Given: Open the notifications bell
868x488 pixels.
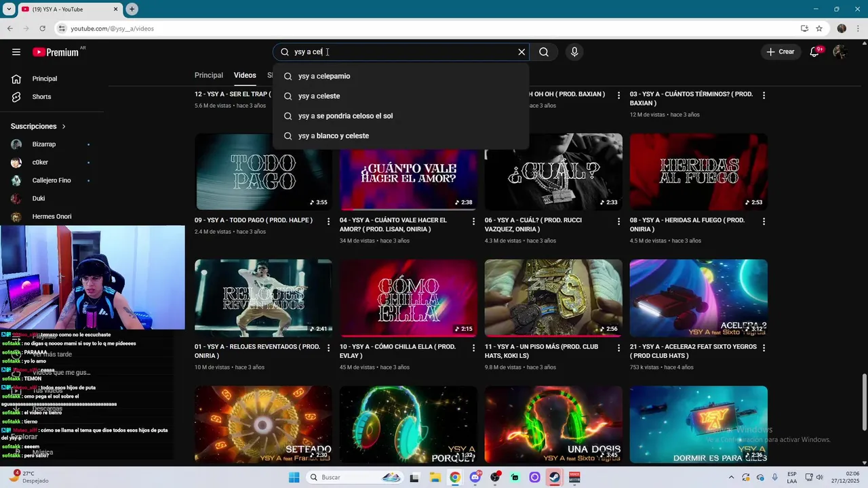Looking at the screenshot, I should click(815, 52).
